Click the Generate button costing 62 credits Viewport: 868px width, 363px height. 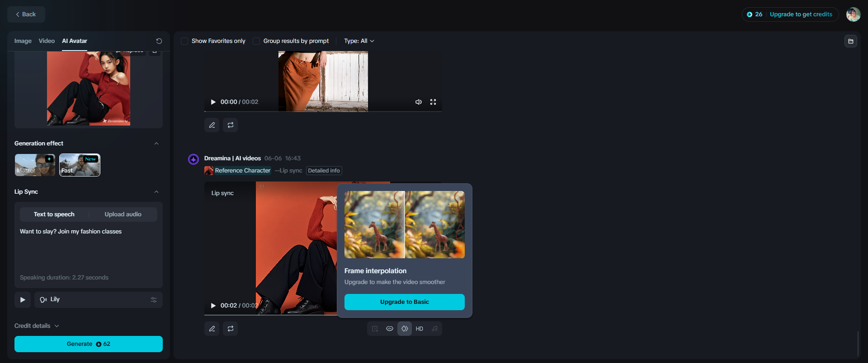pyautogui.click(x=89, y=344)
